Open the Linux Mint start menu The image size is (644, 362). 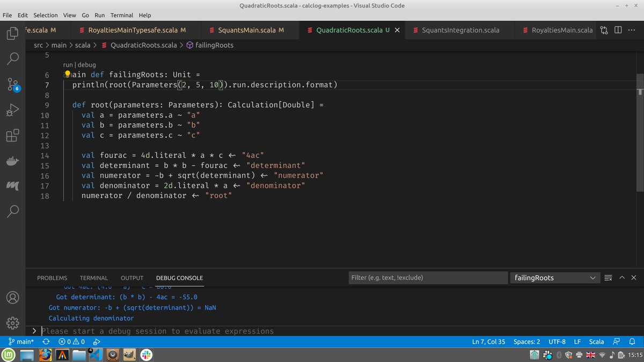(9, 354)
